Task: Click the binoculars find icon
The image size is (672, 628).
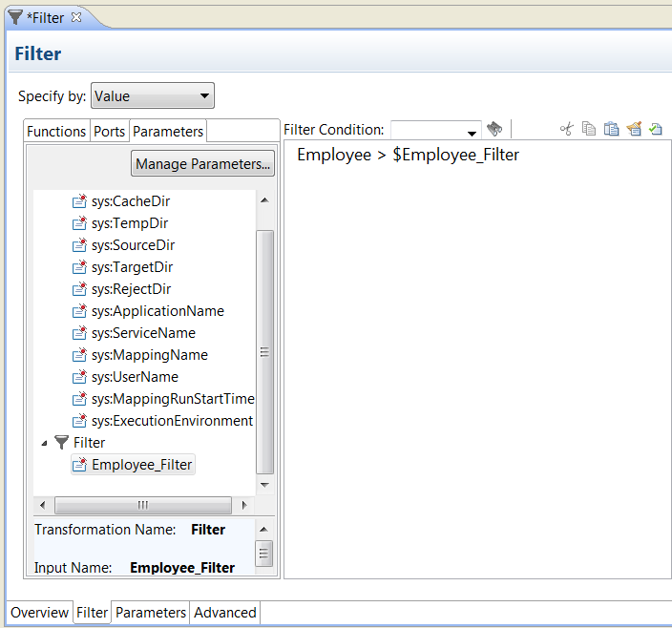Action: pyautogui.click(x=493, y=129)
